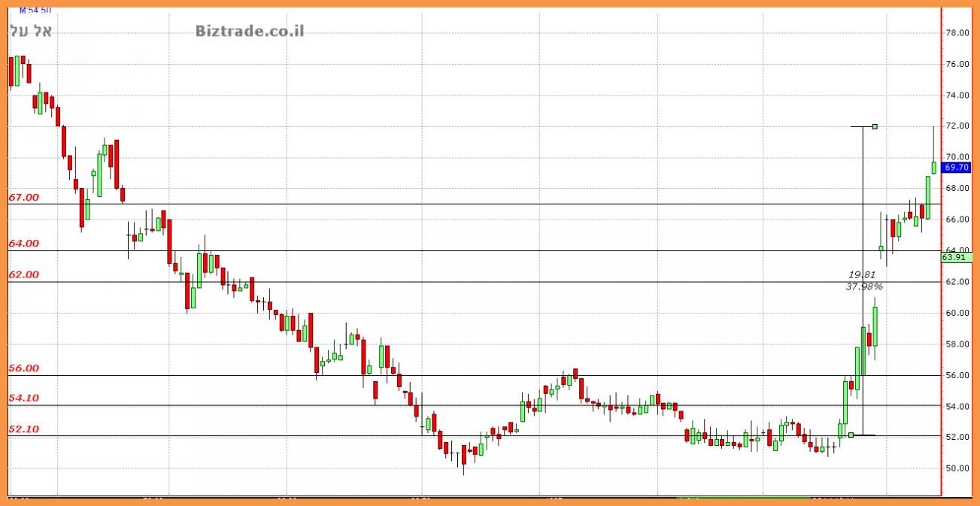This screenshot has width=980, height=506.
Task: Click the green 63.91 price tag
Action: (x=955, y=258)
